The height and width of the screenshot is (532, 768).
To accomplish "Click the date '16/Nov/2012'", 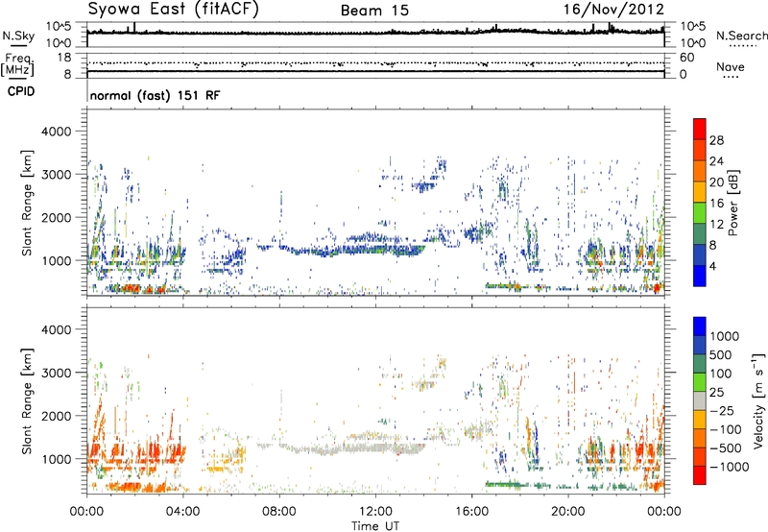I will (613, 10).
